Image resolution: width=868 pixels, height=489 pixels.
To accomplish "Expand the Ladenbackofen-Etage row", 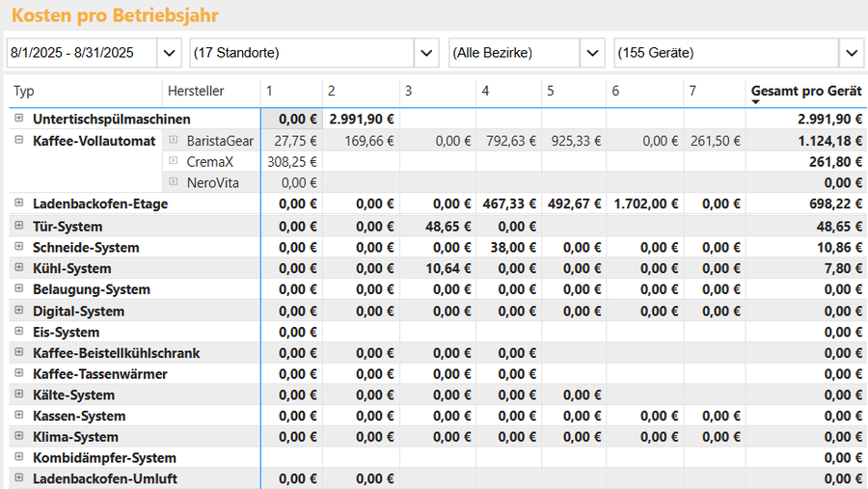I will click(x=19, y=203).
